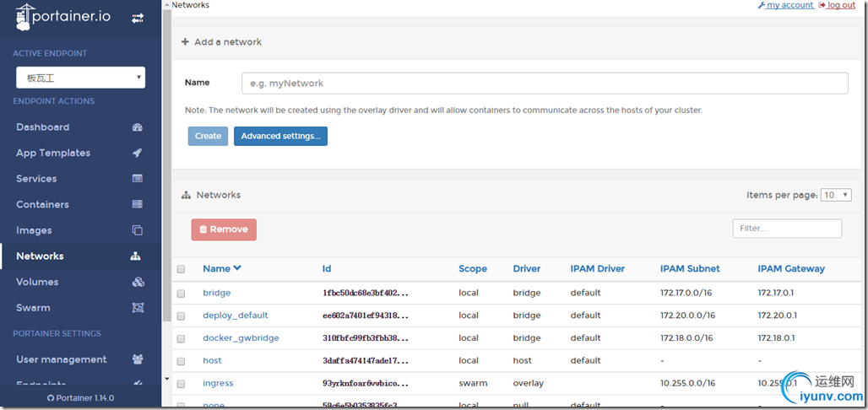Open the Items per page dropdown
The image size is (868, 410).
[x=836, y=195]
